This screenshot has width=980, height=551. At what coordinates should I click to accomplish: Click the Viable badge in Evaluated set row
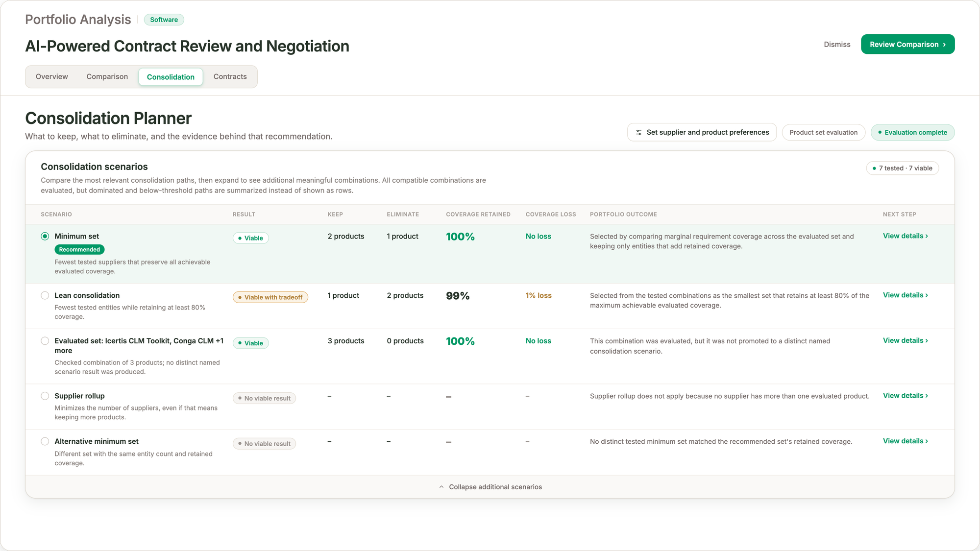250,343
